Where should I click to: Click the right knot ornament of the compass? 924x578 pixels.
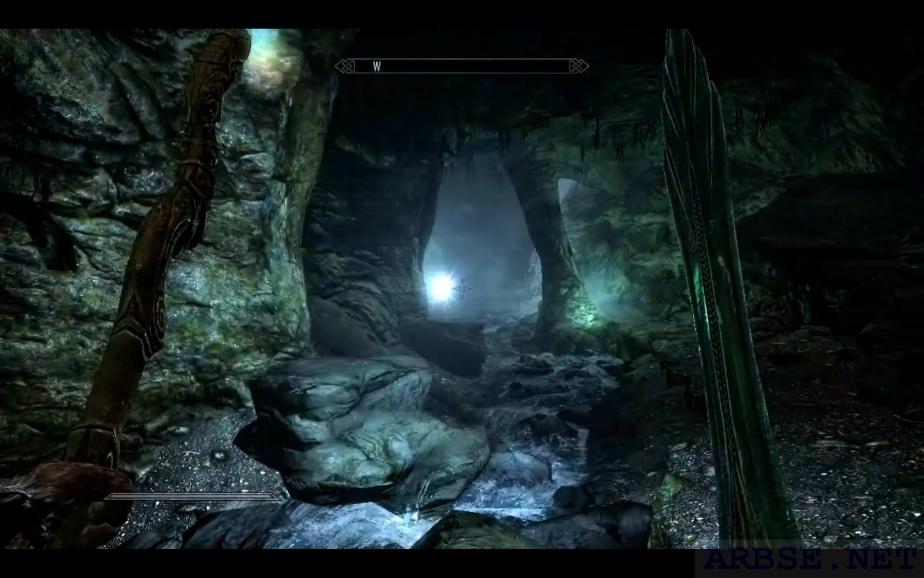(579, 67)
